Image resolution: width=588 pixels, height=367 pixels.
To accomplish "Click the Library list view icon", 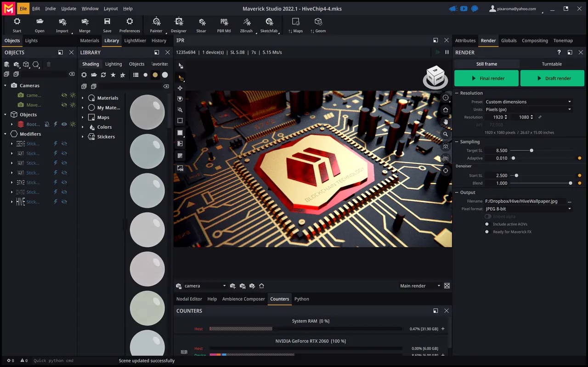I will click(x=136, y=75).
